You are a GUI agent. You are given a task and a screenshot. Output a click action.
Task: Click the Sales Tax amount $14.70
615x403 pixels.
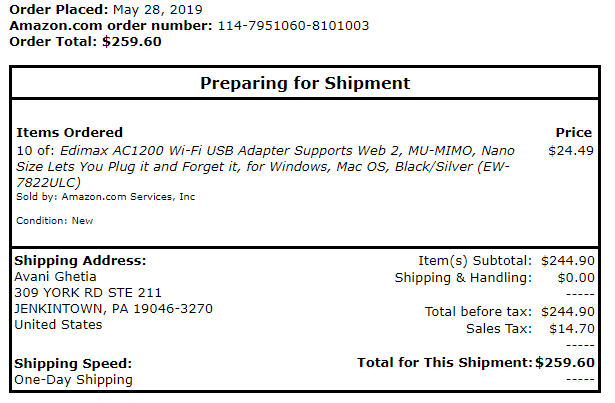click(x=572, y=328)
